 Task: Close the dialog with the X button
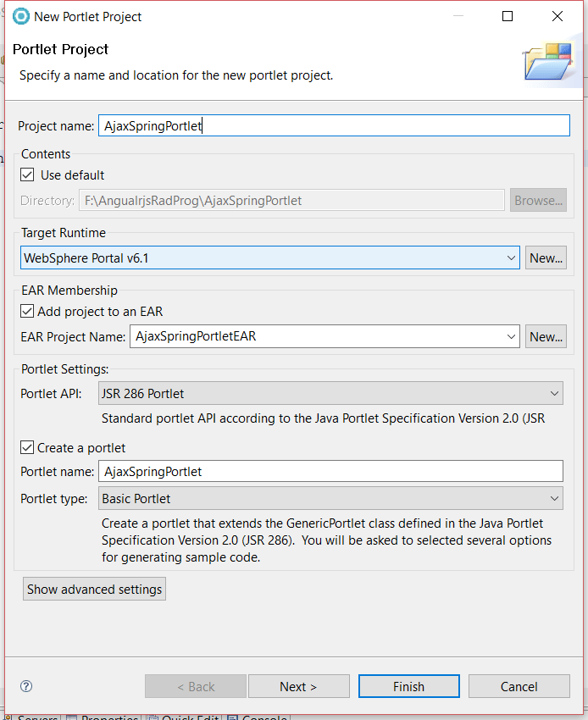tap(557, 16)
